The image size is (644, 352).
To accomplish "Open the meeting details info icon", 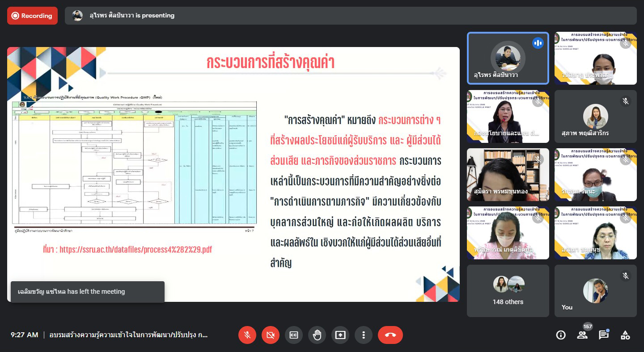I will pyautogui.click(x=561, y=335).
